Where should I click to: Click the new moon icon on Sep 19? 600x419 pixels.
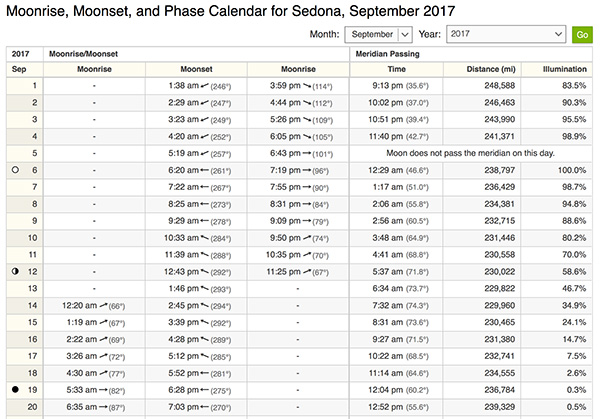pyautogui.click(x=15, y=390)
